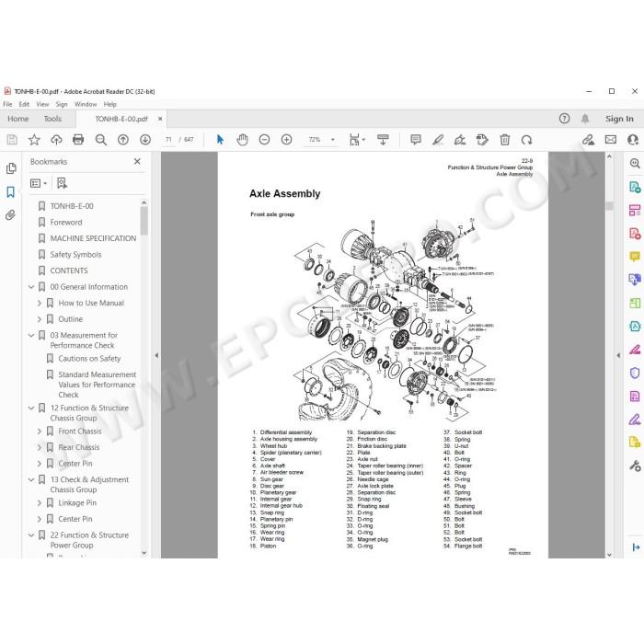644x644 pixels.
Task: Expand the Outline bookmark
Action: 40,319
